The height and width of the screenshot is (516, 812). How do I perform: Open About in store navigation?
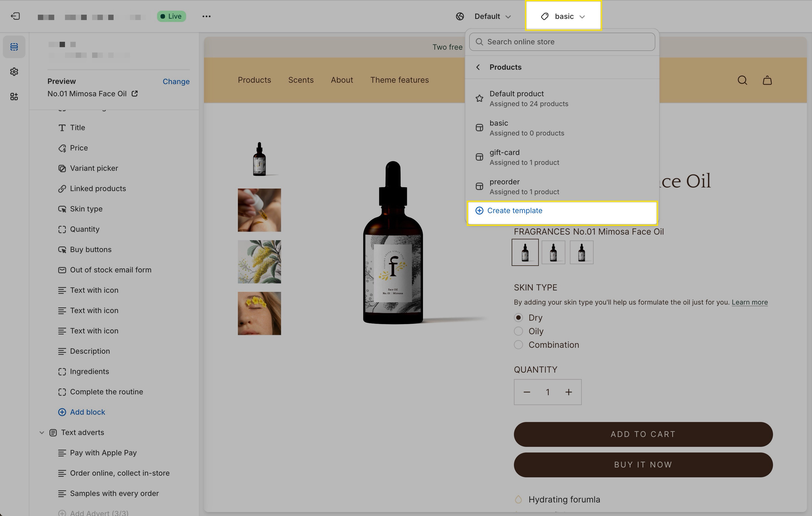pyautogui.click(x=342, y=80)
